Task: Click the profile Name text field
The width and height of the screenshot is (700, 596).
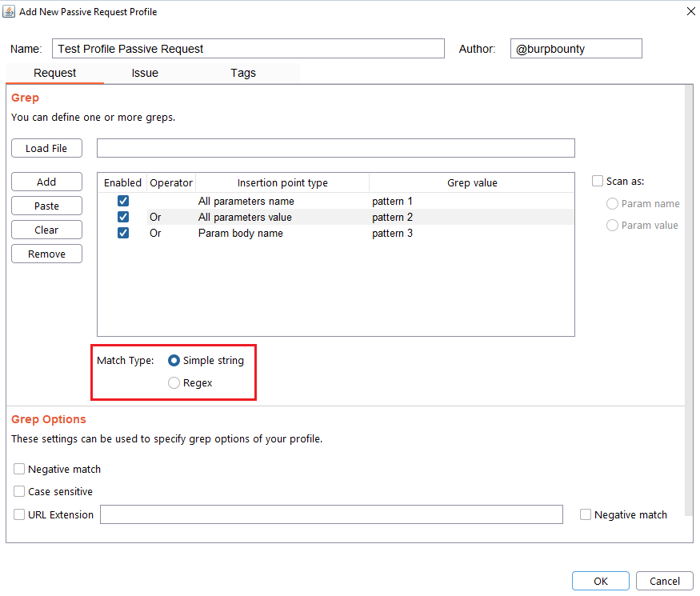Action: 248,49
